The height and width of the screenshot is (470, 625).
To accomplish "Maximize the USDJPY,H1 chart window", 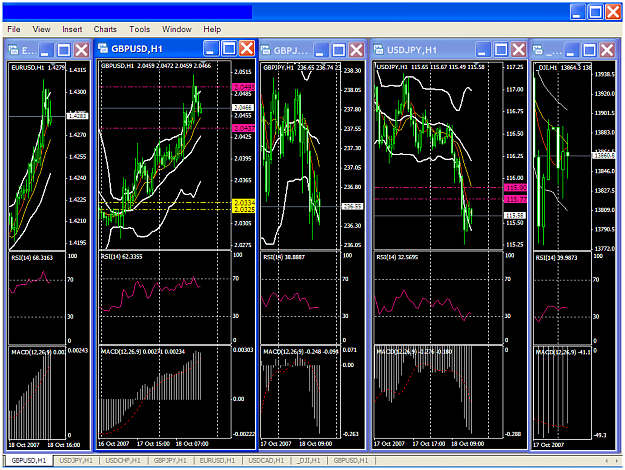I will click(x=501, y=50).
